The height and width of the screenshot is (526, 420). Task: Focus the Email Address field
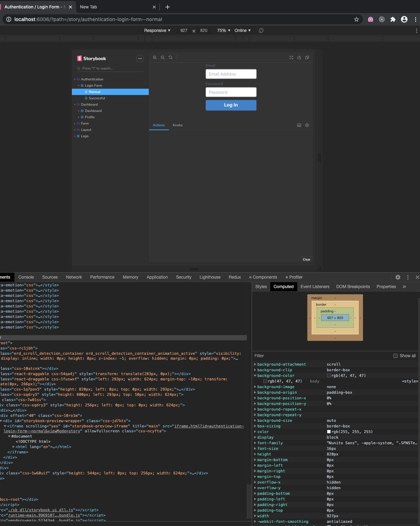pyautogui.click(x=231, y=74)
